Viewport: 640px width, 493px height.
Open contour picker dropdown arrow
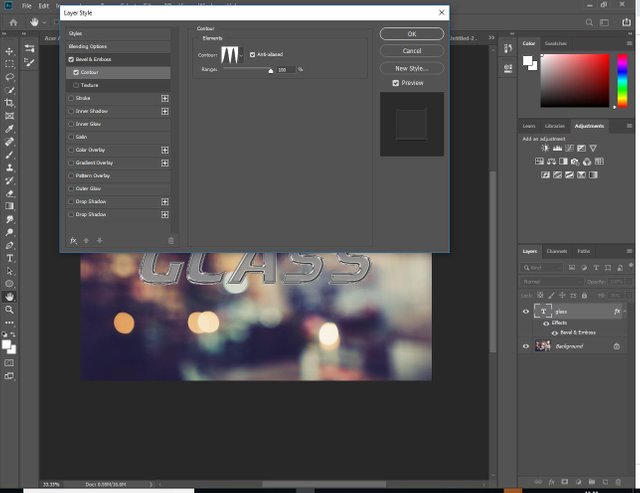pos(241,55)
